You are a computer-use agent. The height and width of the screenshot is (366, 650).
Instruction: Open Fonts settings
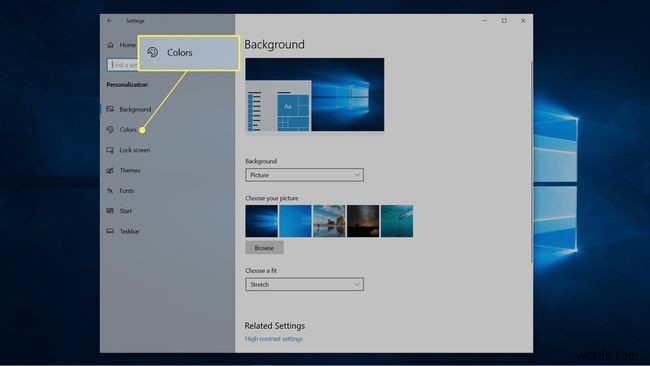126,190
